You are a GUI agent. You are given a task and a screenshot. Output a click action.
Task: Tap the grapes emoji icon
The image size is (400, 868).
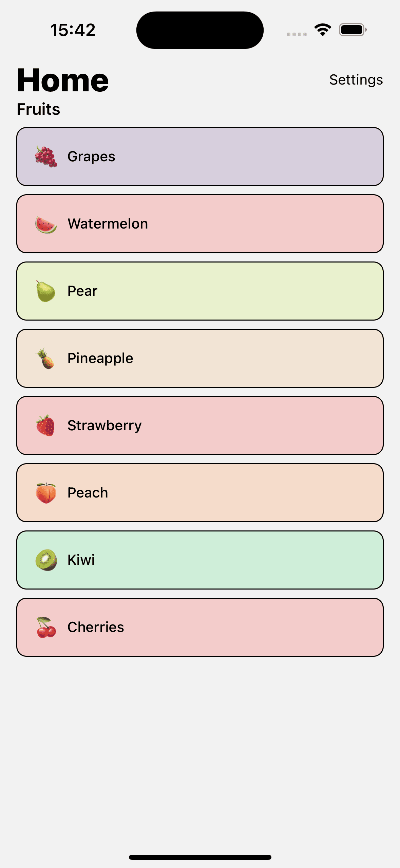pyautogui.click(x=46, y=157)
